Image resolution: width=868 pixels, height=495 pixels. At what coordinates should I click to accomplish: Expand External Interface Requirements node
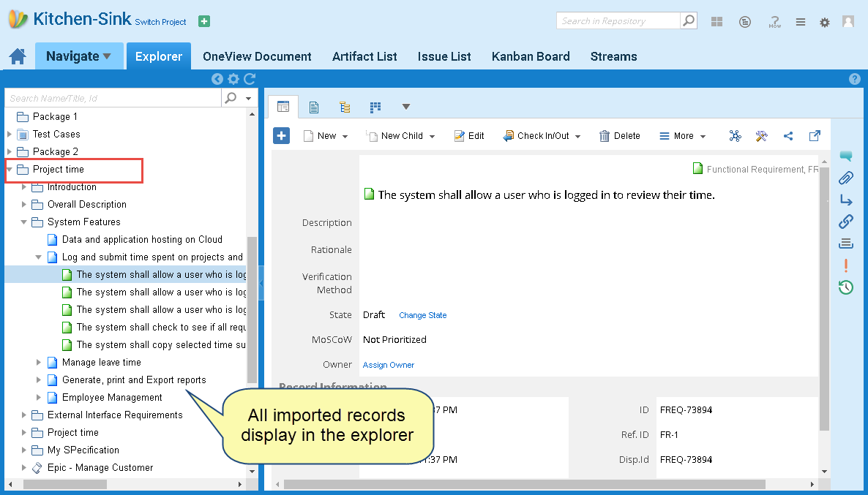pyautogui.click(x=24, y=415)
